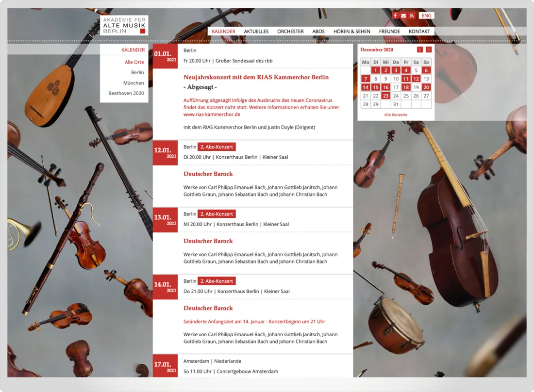Go to the Kontakt page

(419, 32)
